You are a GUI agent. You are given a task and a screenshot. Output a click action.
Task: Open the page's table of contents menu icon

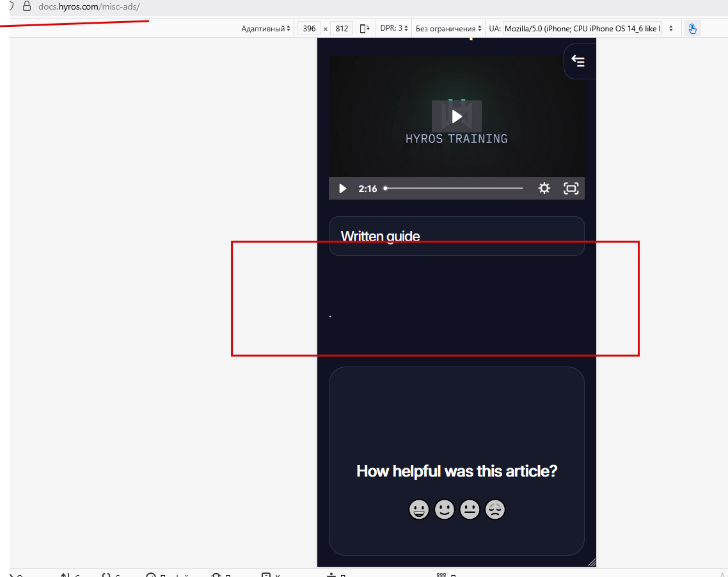(x=578, y=61)
